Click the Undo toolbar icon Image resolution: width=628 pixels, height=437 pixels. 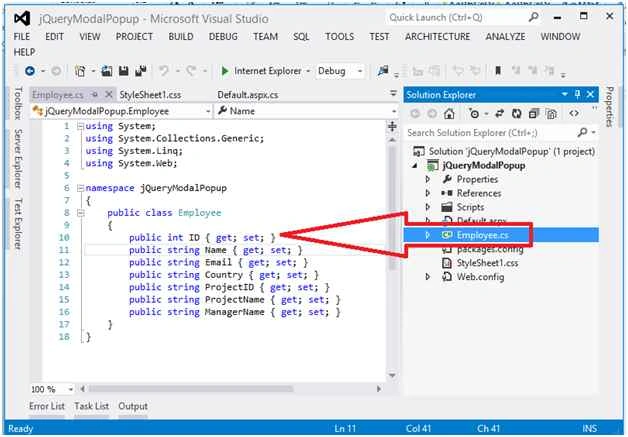(x=163, y=71)
